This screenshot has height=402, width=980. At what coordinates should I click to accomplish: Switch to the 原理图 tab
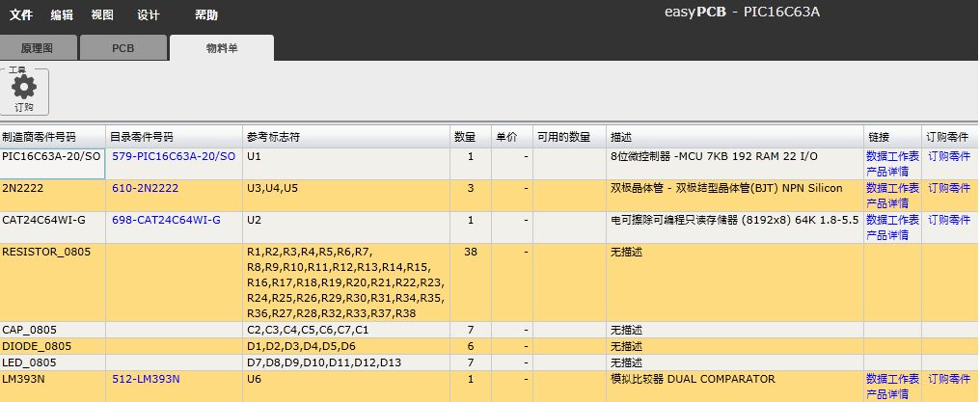click(x=38, y=48)
